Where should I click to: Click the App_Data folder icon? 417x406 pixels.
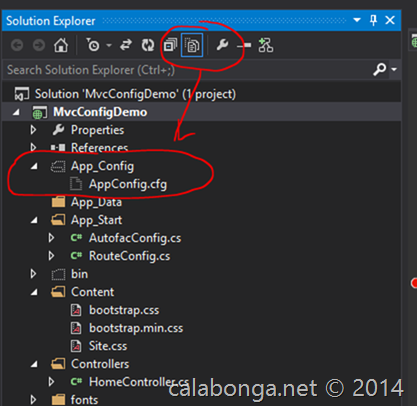[x=58, y=202]
